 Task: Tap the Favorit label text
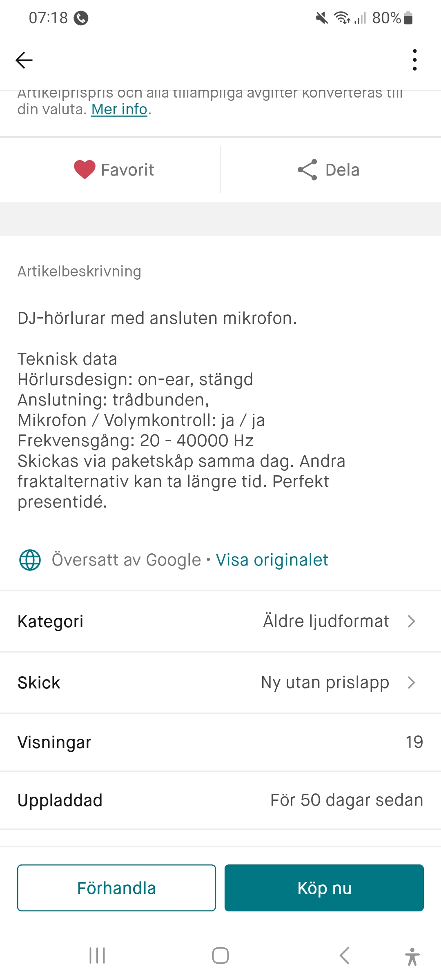(x=127, y=170)
